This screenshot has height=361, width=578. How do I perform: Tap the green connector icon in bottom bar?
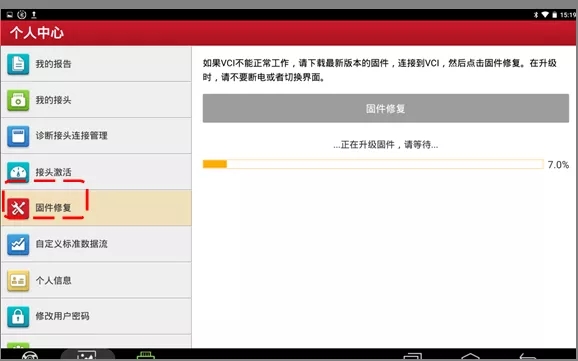point(146,355)
